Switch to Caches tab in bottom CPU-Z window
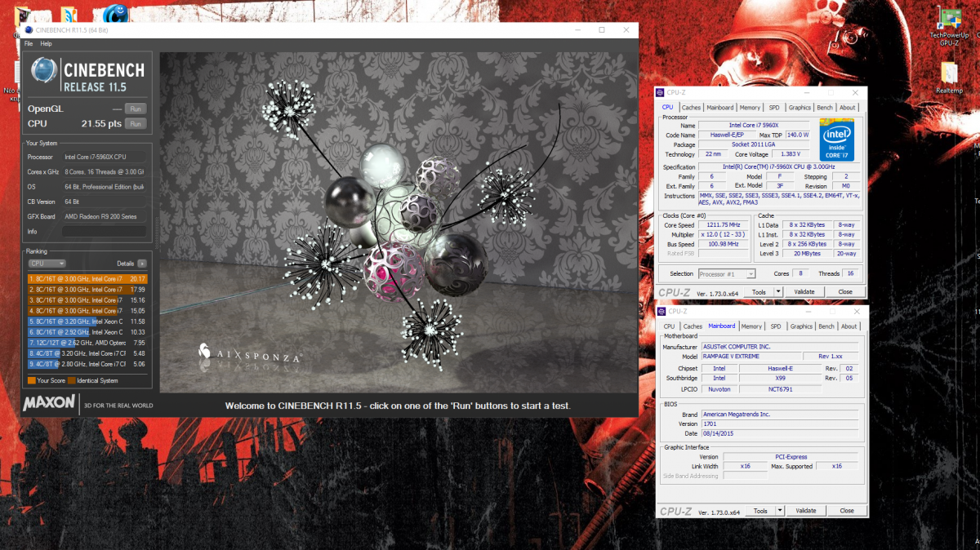This screenshot has height=550, width=980. tap(693, 326)
